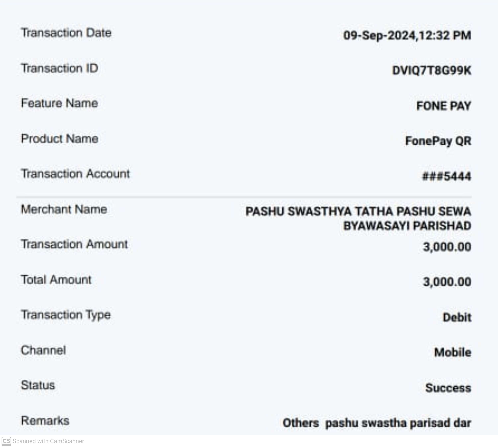Click the FONE PAY feature value

pyautogui.click(x=444, y=106)
